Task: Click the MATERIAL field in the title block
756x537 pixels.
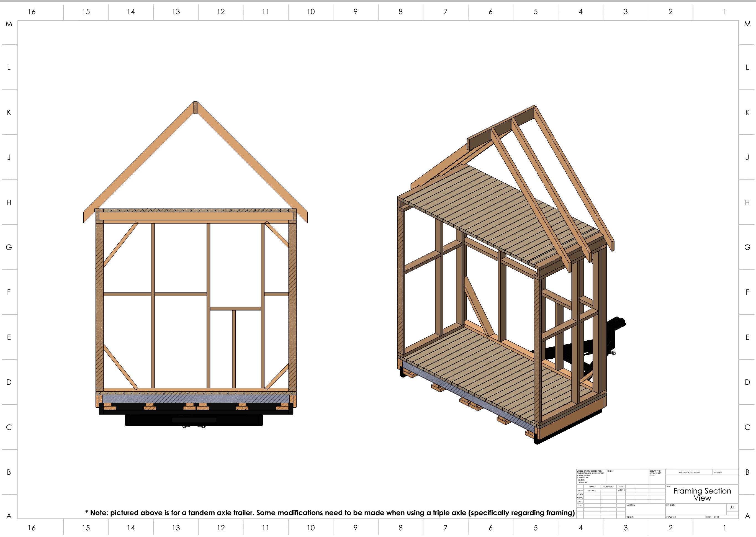Action: (x=631, y=505)
